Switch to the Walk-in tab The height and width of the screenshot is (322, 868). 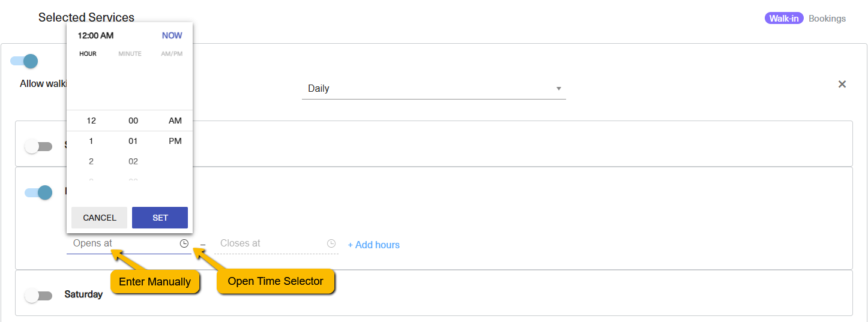784,19
